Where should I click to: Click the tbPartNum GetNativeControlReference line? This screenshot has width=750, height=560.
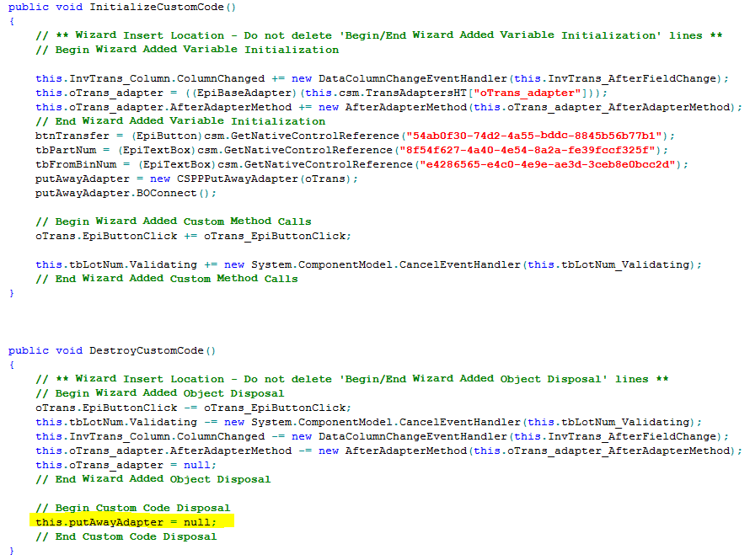pos(351,150)
